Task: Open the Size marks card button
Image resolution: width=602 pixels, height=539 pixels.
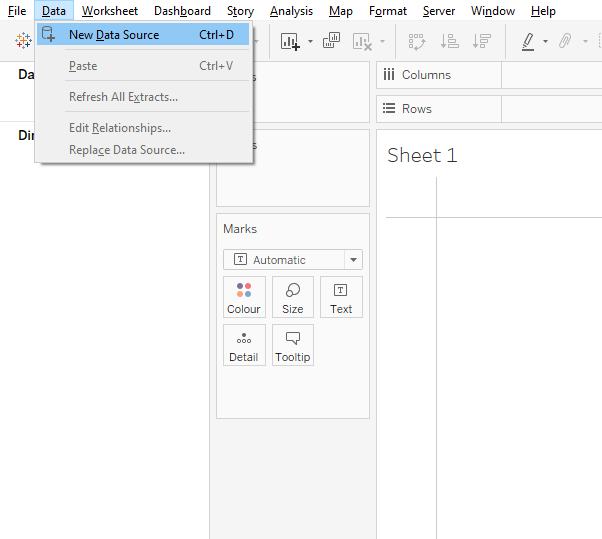Action: click(292, 297)
